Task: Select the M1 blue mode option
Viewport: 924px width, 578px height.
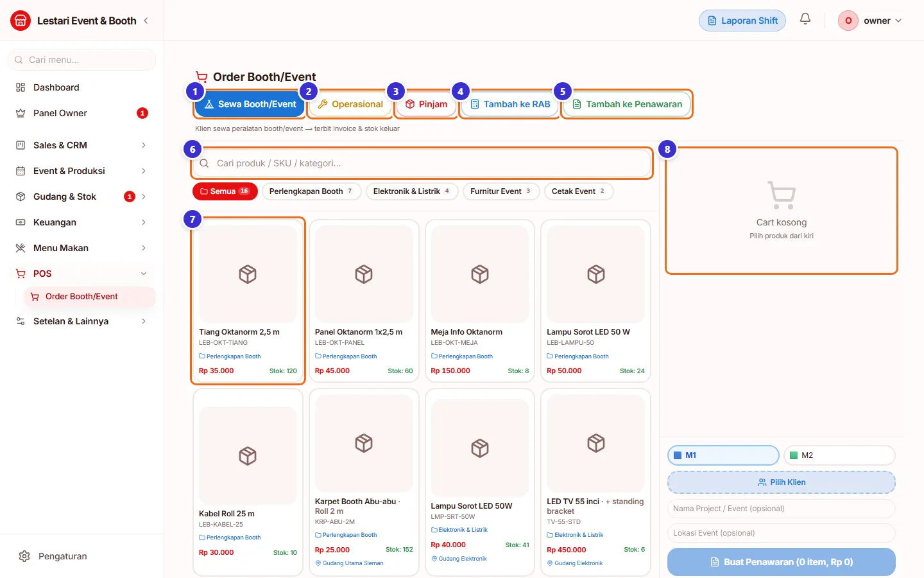Action: tap(723, 455)
